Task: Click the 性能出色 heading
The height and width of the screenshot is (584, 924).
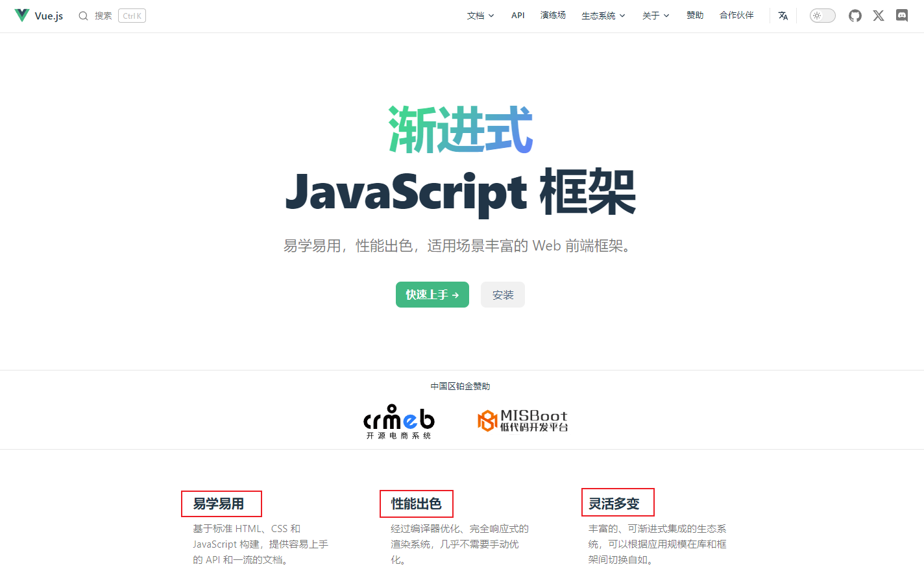Action: coord(416,504)
